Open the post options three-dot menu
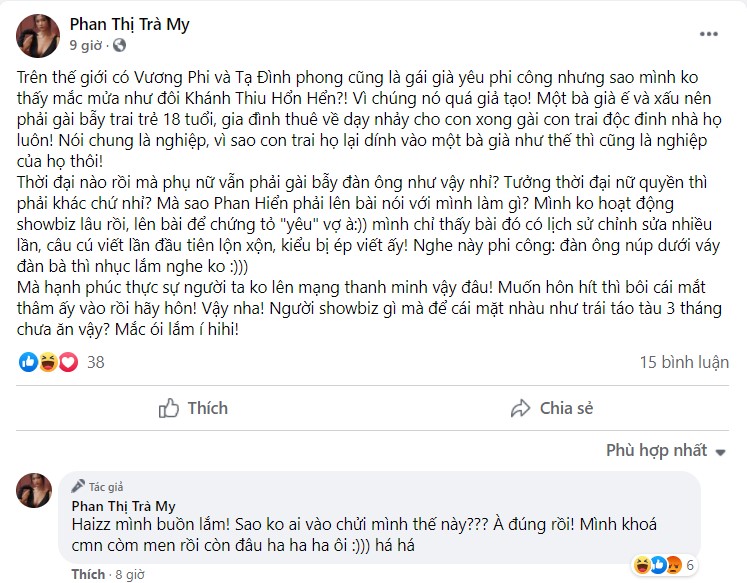Image resolution: width=747 pixels, height=583 pixels. (709, 33)
